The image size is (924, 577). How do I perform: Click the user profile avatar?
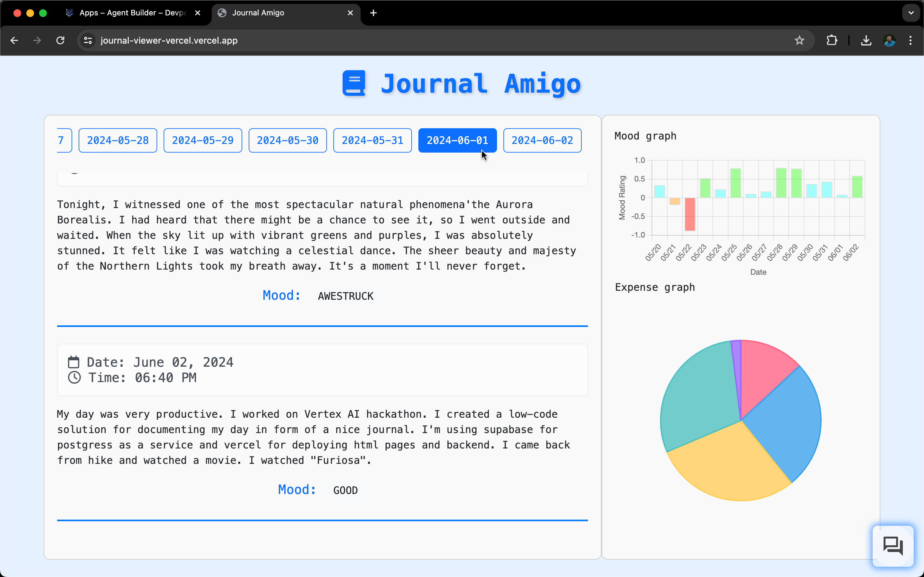(889, 40)
